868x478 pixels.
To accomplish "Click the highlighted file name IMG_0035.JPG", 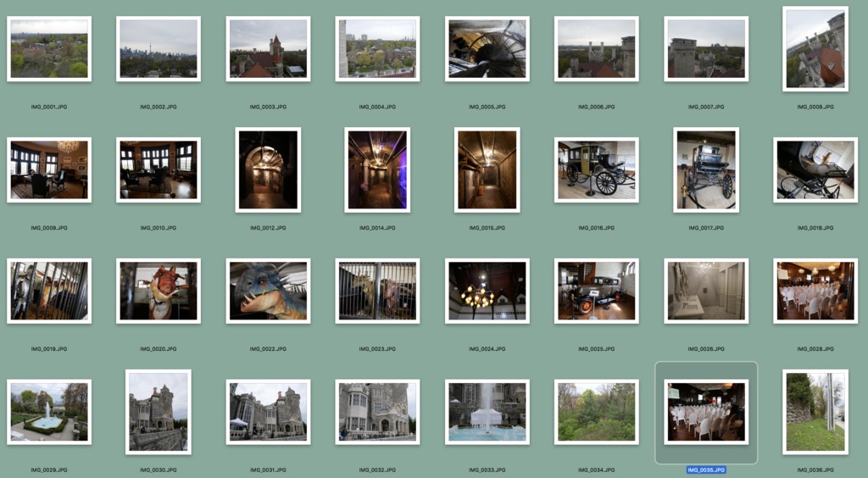I will [706, 470].
